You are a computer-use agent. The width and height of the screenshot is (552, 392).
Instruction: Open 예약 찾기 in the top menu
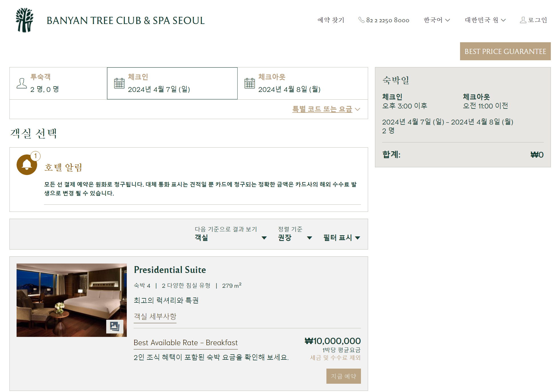[x=331, y=20]
